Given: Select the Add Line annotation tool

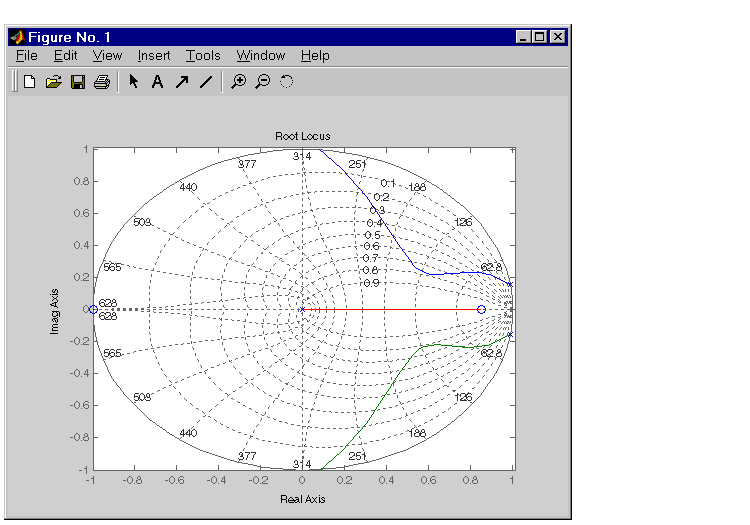Looking at the screenshot, I should [x=205, y=82].
